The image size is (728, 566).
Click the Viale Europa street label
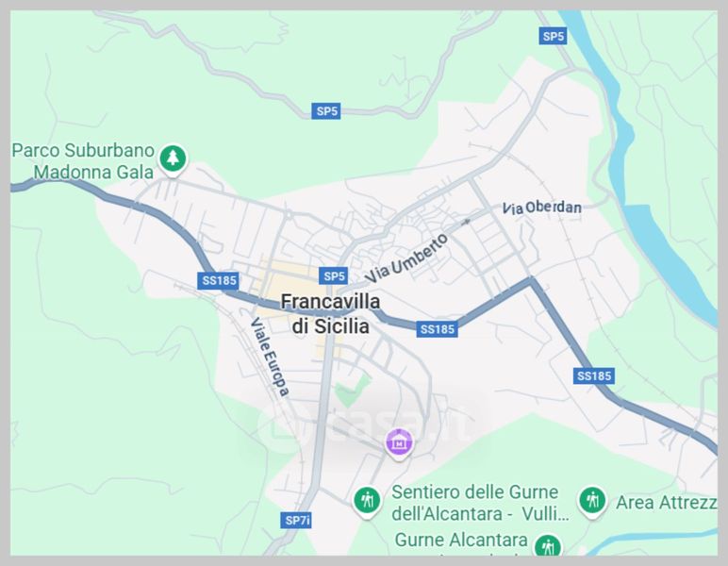[x=270, y=357]
